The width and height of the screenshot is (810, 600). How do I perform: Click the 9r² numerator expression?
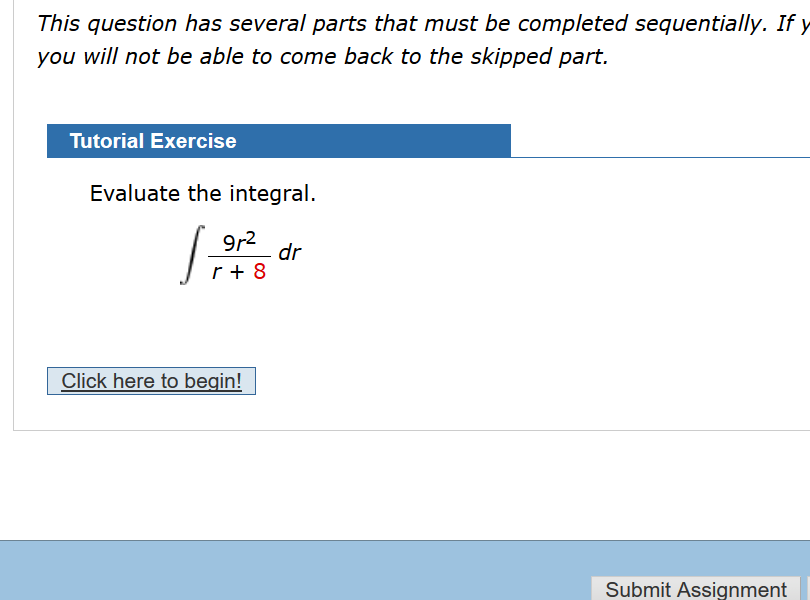240,238
